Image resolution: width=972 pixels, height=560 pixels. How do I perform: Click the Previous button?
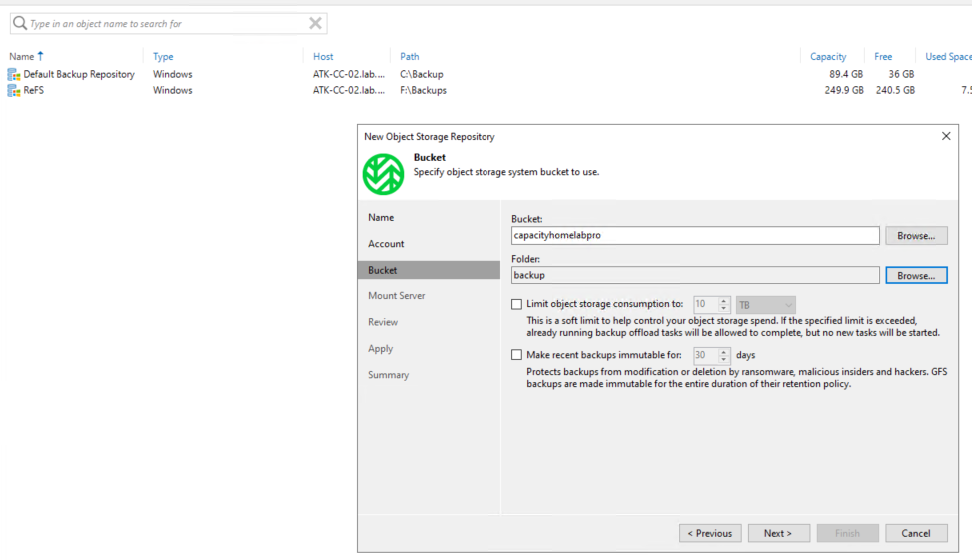tap(710, 533)
